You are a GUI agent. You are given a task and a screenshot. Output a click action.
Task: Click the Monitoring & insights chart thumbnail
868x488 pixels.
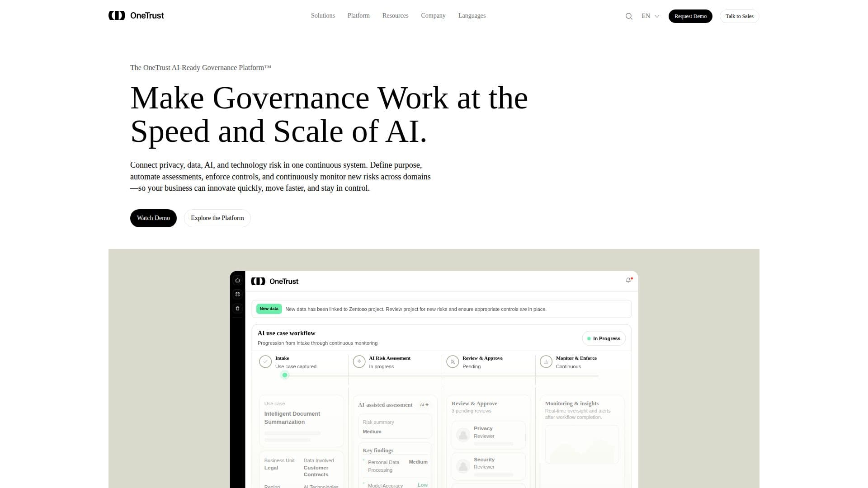[582, 444]
